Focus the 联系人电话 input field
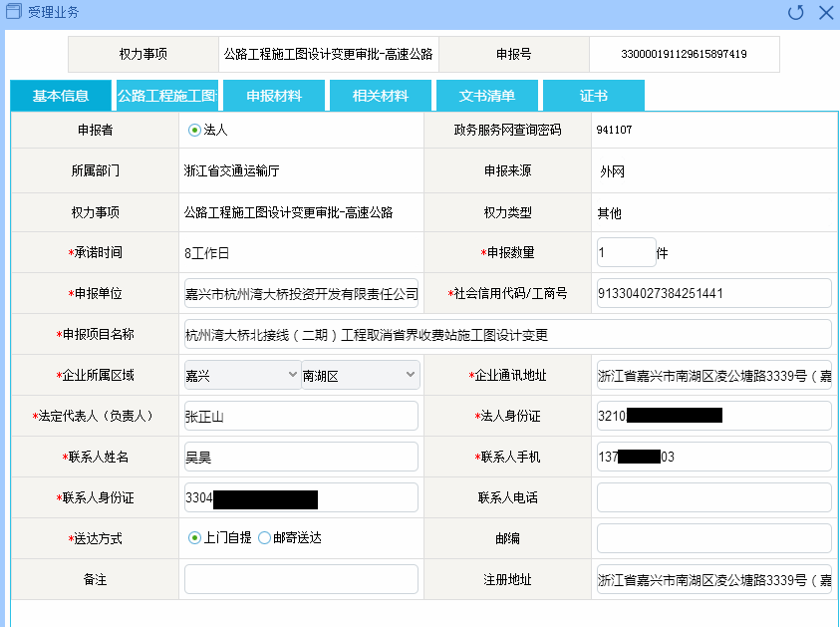Viewport: 840px width, 627px height. point(713,497)
